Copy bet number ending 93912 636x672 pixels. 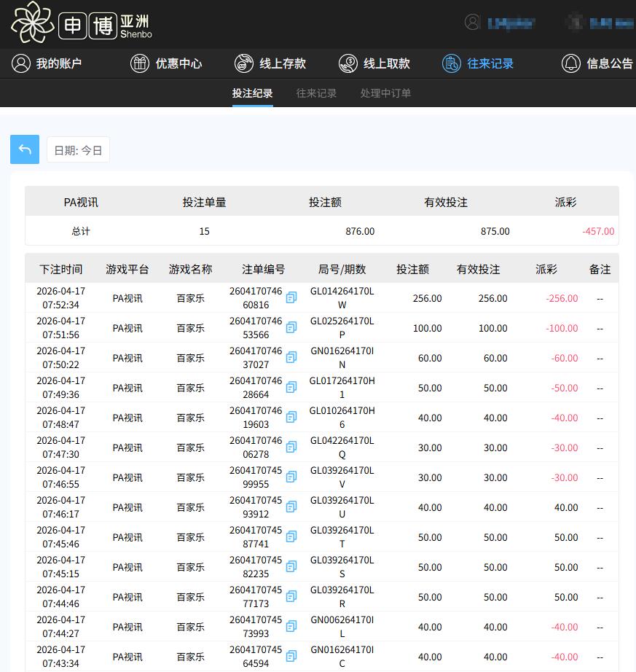pyautogui.click(x=291, y=507)
